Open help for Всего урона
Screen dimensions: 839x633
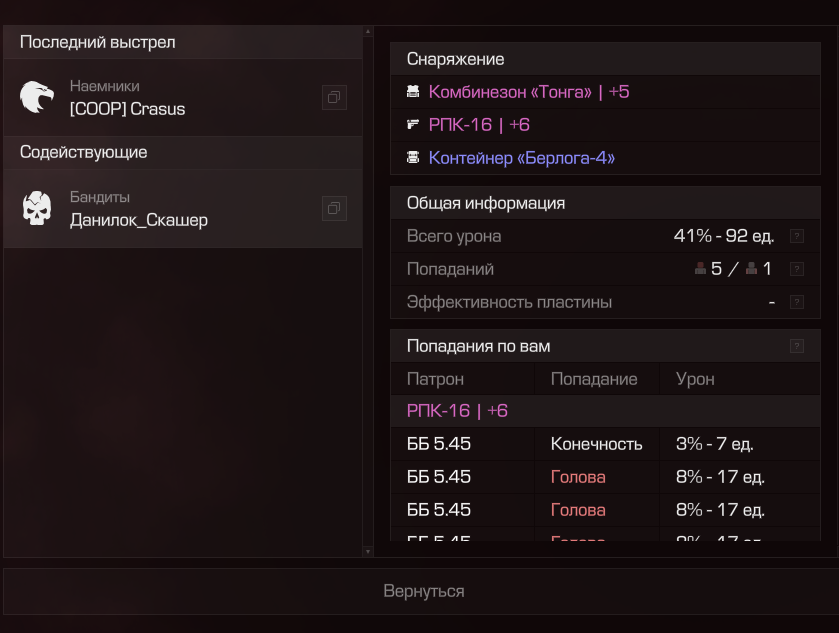797,236
